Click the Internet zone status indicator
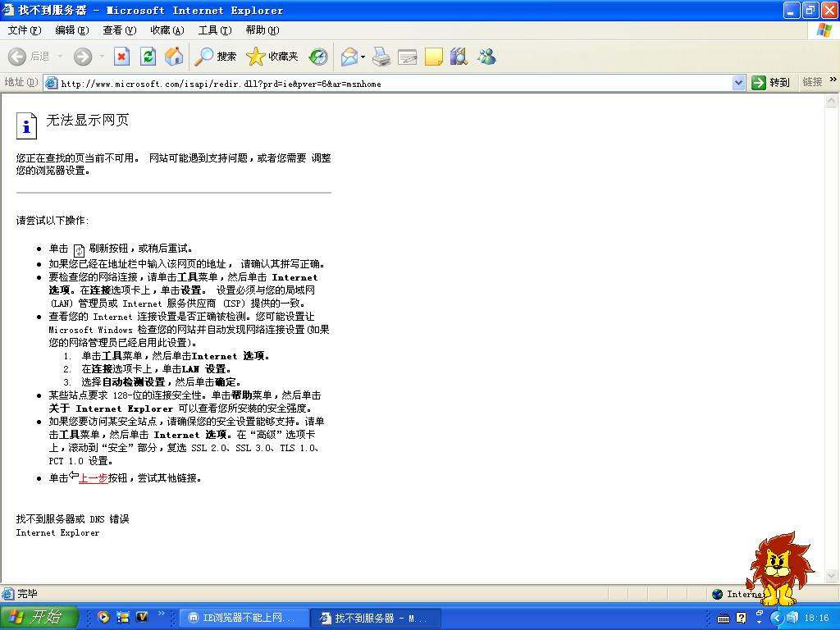The image size is (840, 630). pos(737,594)
